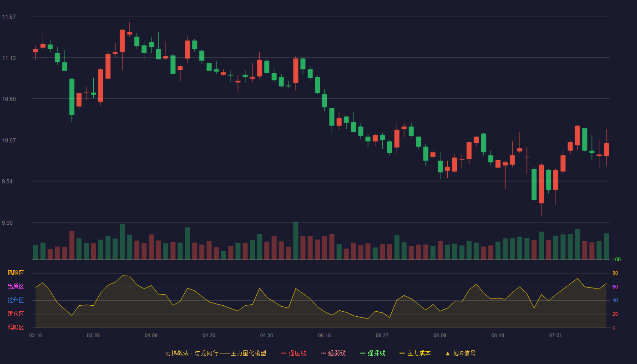Click the 100 indicator scale label

(617, 260)
